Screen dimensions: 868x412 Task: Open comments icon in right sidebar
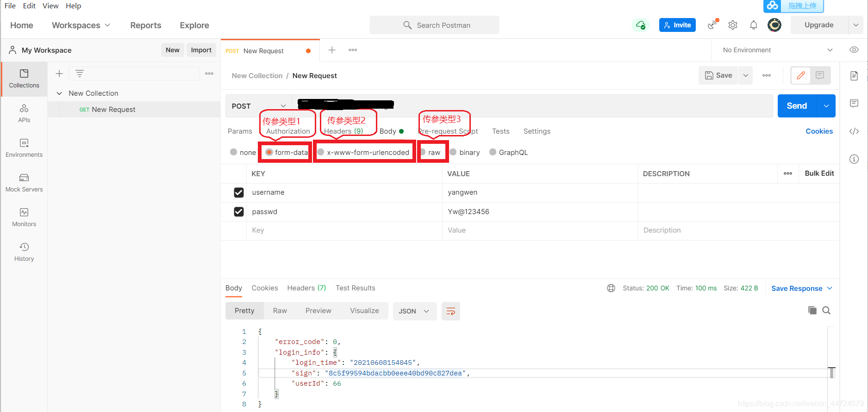tap(854, 104)
